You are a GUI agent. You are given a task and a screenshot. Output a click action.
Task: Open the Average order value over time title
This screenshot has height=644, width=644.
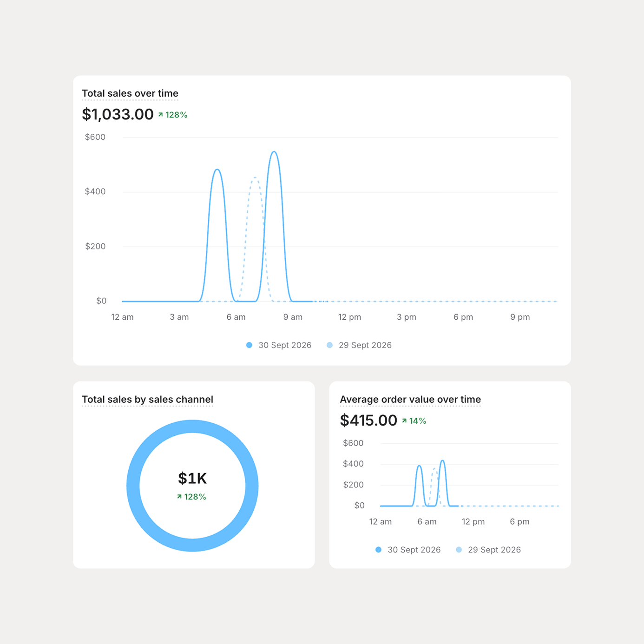(410, 400)
